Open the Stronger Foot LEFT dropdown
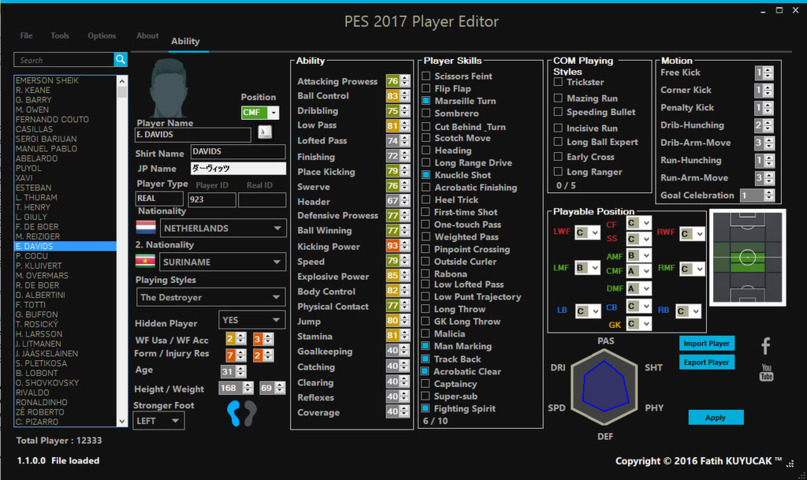The height and width of the screenshot is (480, 807). pyautogui.click(x=159, y=421)
